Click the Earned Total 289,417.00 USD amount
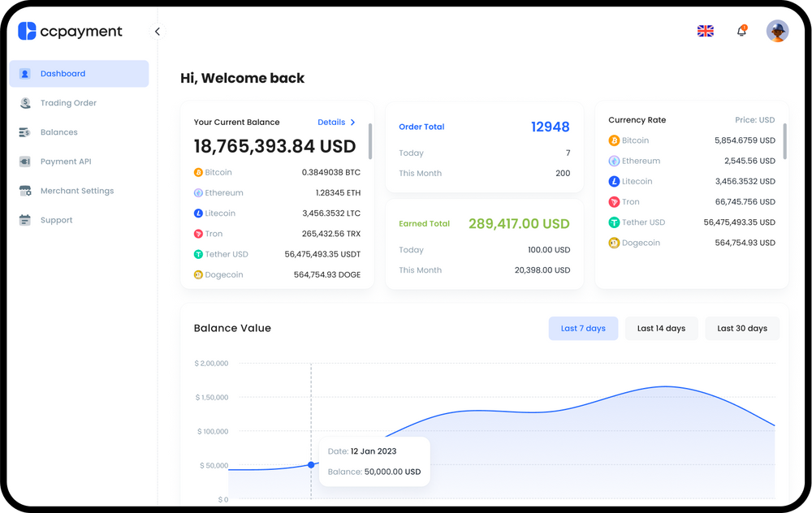The height and width of the screenshot is (513, 812). point(519,224)
